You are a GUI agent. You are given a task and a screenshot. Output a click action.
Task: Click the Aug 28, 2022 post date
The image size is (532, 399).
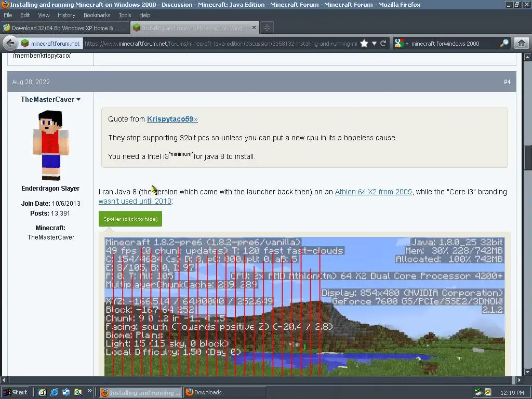tap(31, 82)
